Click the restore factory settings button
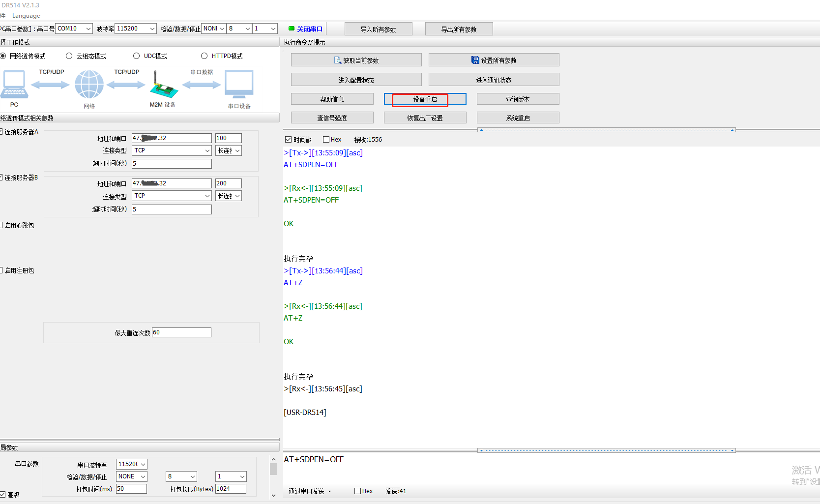This screenshot has height=504, width=820. 425,118
